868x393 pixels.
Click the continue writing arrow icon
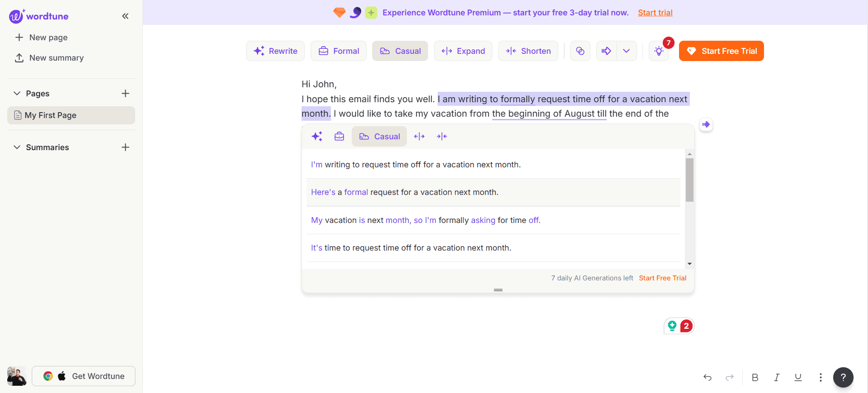click(606, 51)
